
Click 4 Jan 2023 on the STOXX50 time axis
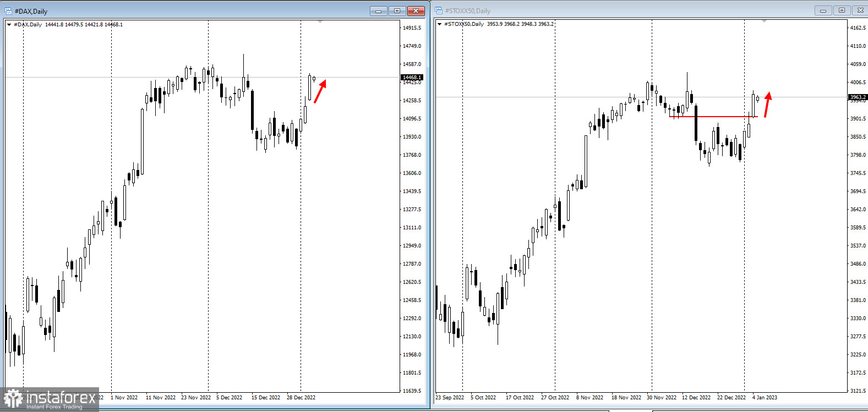(x=765, y=398)
